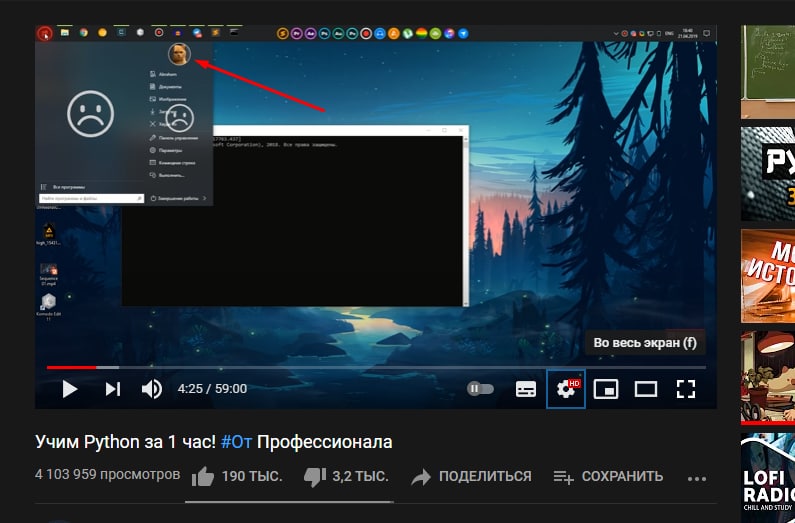Skip to the next video

click(113, 389)
